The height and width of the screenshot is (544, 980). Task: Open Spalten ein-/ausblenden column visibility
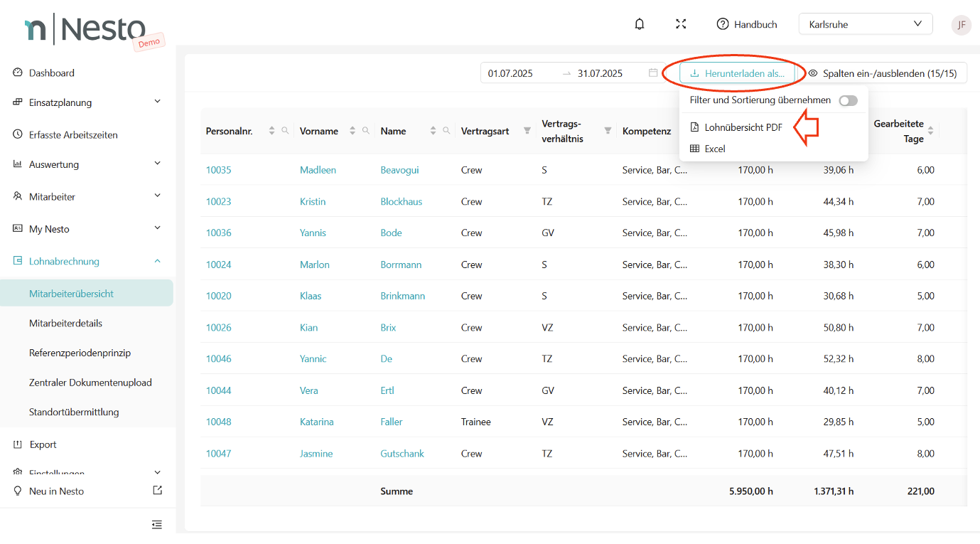pos(883,73)
